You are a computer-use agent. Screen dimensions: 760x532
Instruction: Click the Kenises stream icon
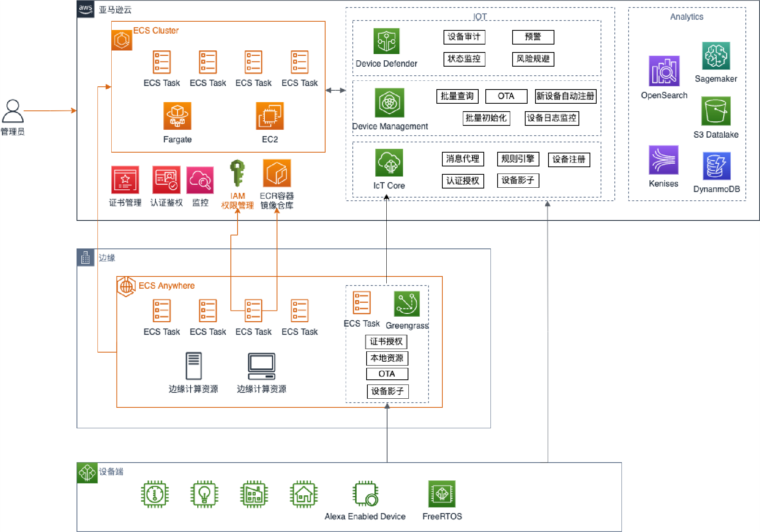(663, 160)
